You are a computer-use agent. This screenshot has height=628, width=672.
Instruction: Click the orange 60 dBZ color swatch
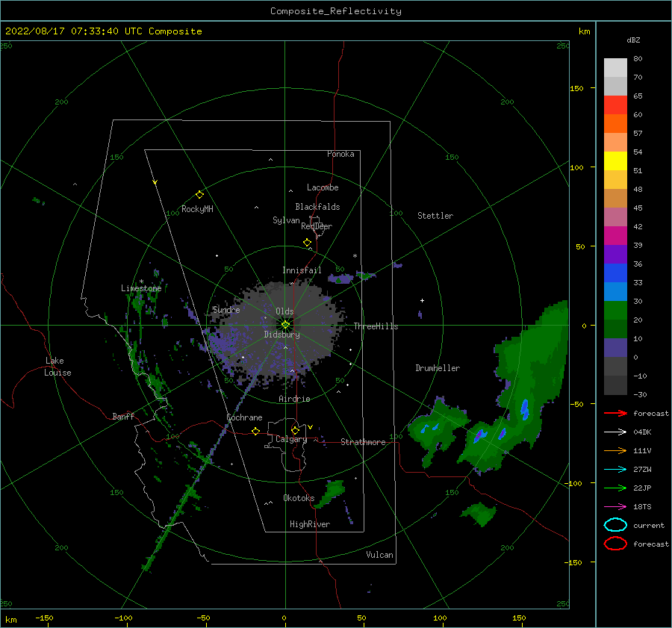[615, 123]
